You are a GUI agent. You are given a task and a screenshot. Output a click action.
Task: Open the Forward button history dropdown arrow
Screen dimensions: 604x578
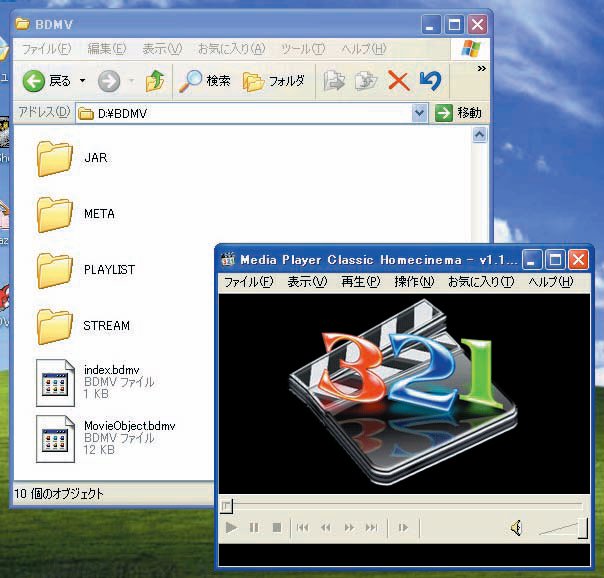132,81
